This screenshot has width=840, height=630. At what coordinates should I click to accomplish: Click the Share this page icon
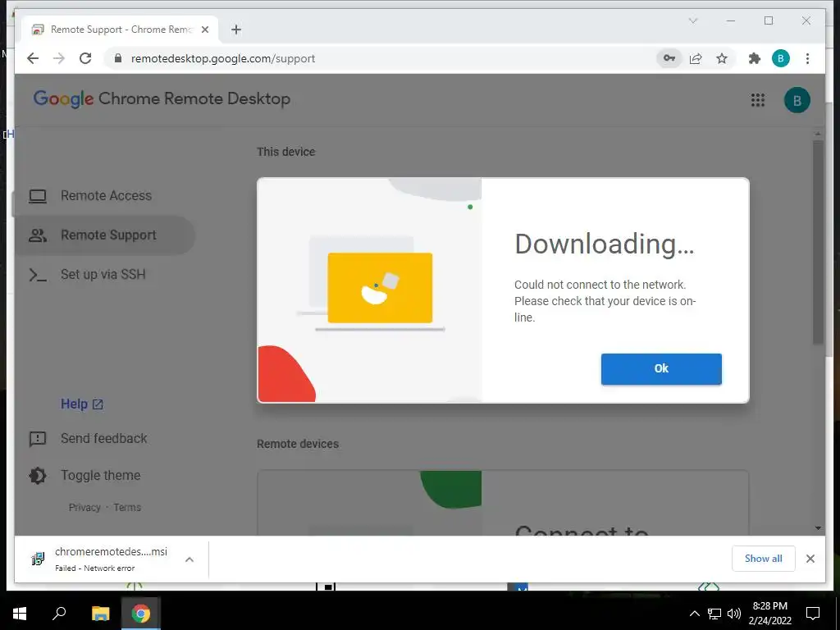696,58
